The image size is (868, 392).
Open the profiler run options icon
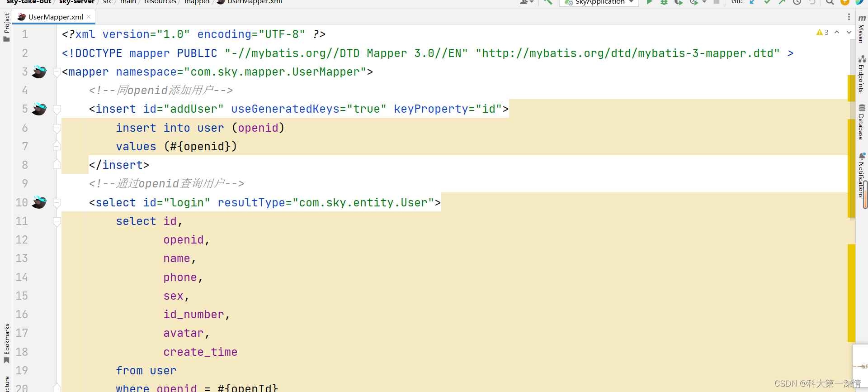pyautogui.click(x=694, y=2)
